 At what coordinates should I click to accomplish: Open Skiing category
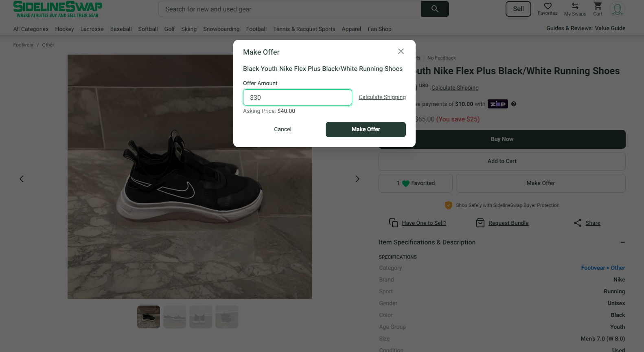point(189,29)
